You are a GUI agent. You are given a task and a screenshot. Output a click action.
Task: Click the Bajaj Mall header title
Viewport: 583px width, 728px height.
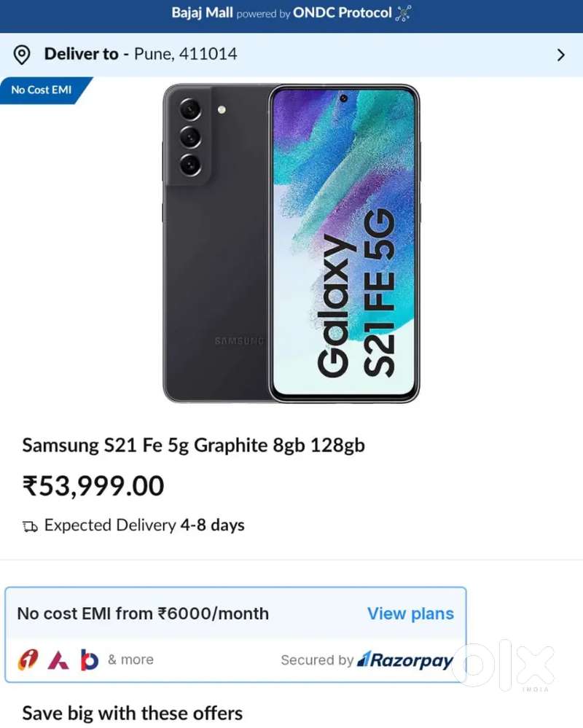(x=202, y=13)
